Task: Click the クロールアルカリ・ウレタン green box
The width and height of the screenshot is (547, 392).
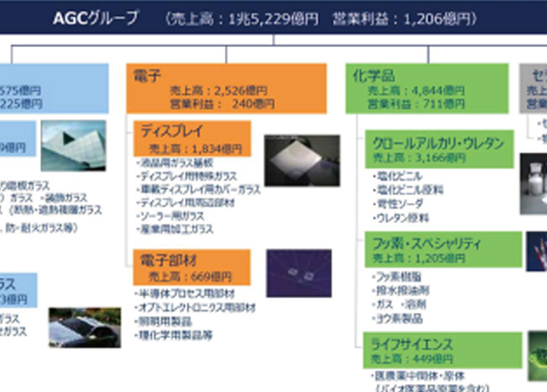Action: coord(440,149)
